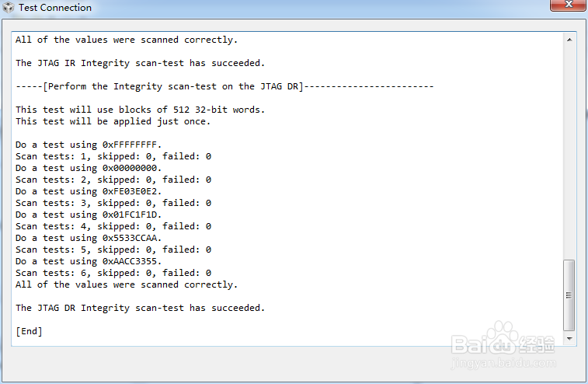The height and width of the screenshot is (384, 588).
Task: Click the JTAG IR Integrity succeeded line
Action: (x=140, y=63)
